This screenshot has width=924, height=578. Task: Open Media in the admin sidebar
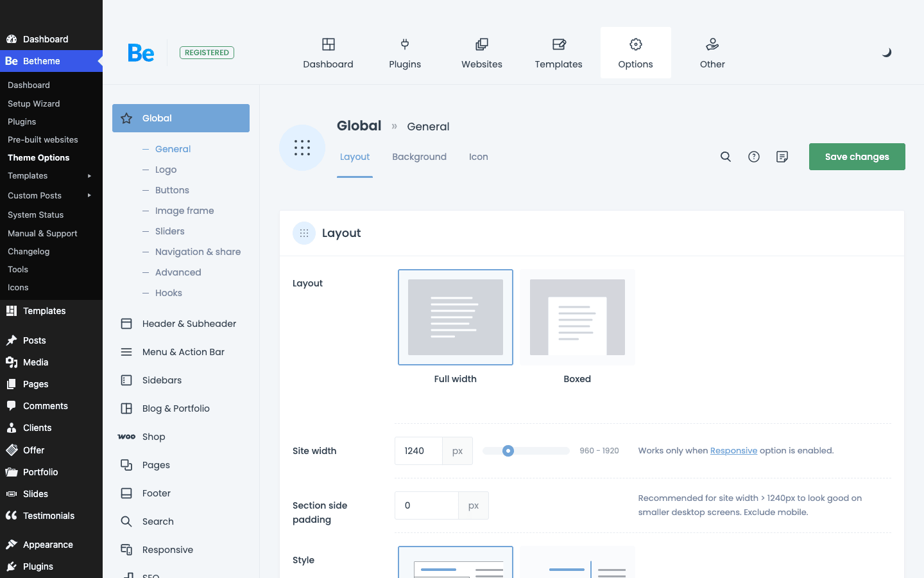(51, 362)
